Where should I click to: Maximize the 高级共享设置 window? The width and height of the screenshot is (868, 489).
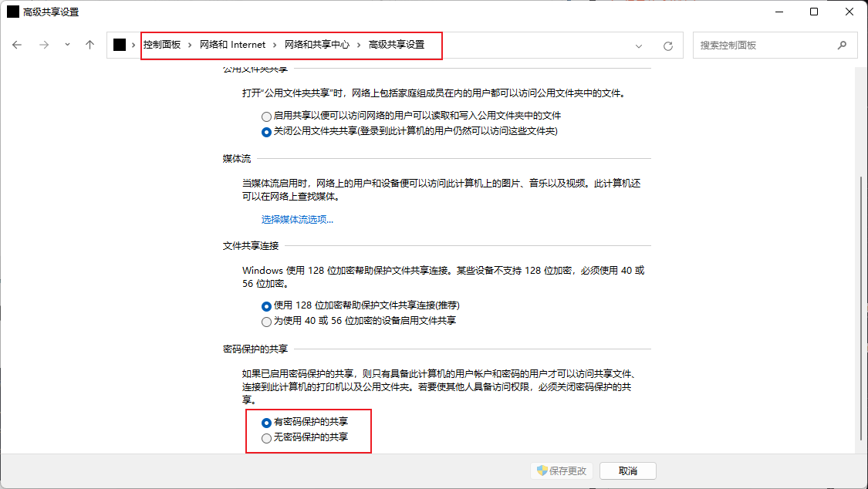(814, 12)
